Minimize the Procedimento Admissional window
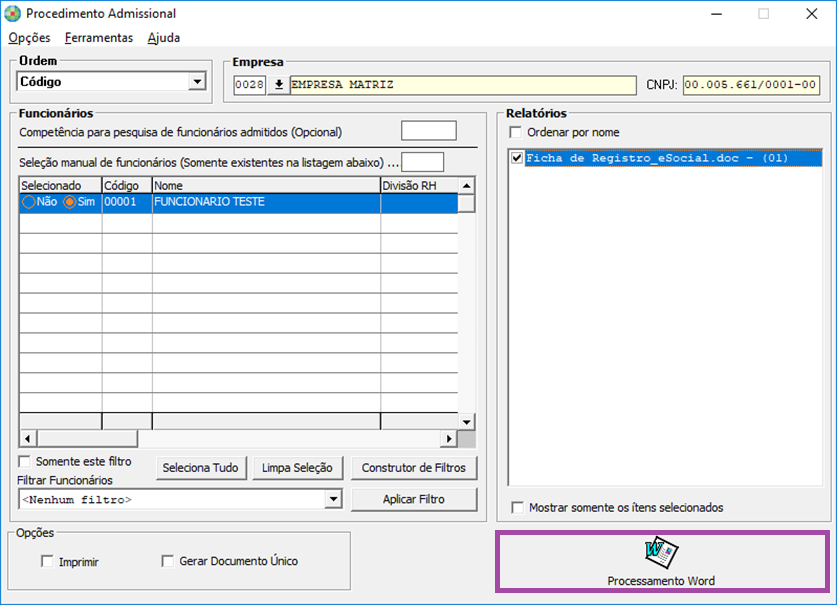The height and width of the screenshot is (605, 837). 716,14
